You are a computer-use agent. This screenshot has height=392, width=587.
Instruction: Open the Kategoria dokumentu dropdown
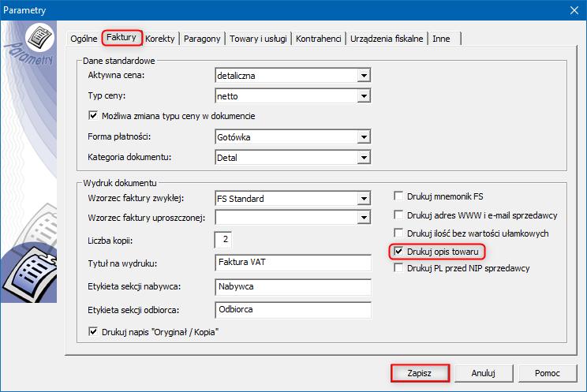click(364, 158)
